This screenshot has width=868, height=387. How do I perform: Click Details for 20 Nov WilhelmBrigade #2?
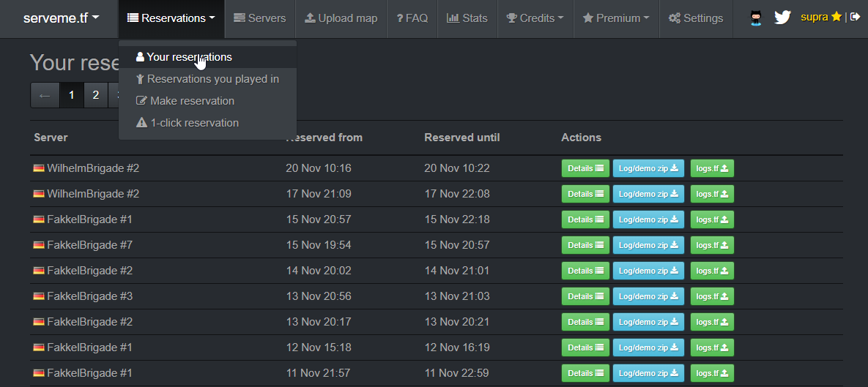click(x=585, y=168)
